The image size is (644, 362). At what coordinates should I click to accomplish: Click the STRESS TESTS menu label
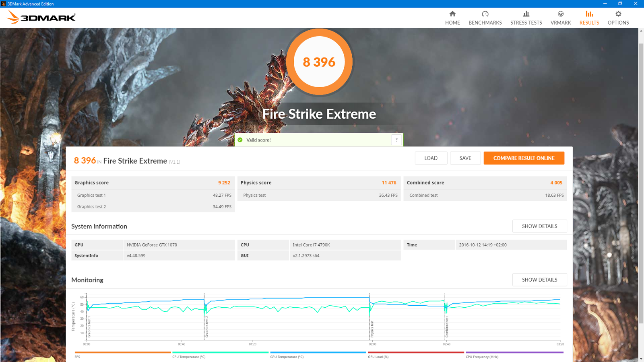point(526,23)
